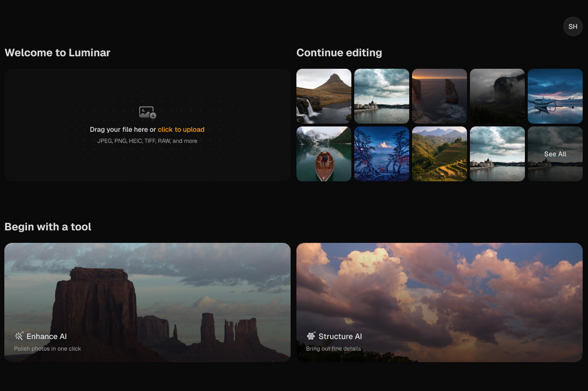Screen dimensions: 588x391
Task: Click the "JPEG, PNG, HEIC, TIFF, RAW, and more" text
Action: (147, 141)
